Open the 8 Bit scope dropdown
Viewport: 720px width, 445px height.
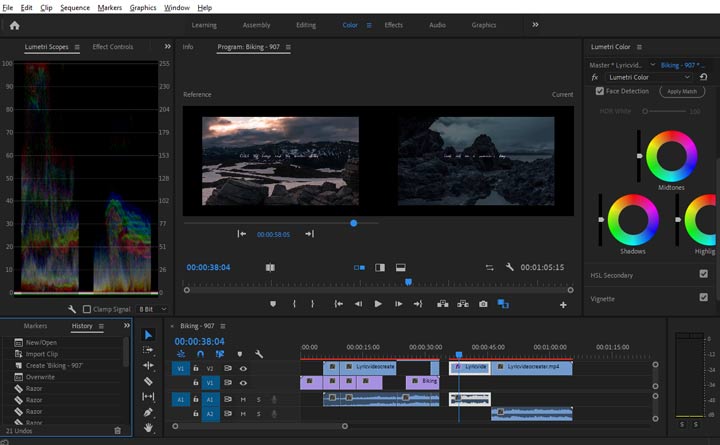(x=152, y=310)
